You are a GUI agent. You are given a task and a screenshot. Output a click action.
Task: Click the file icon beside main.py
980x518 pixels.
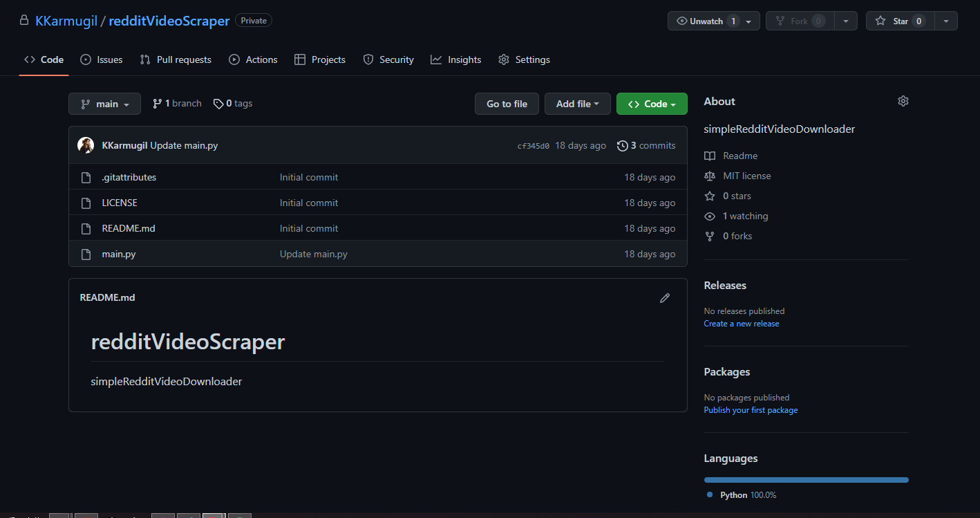86,255
